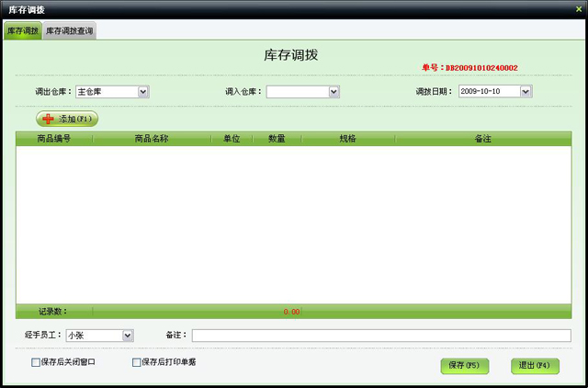Screen dimensions: 588x388
Task: Click the 数量 column header
Action: pyautogui.click(x=277, y=139)
